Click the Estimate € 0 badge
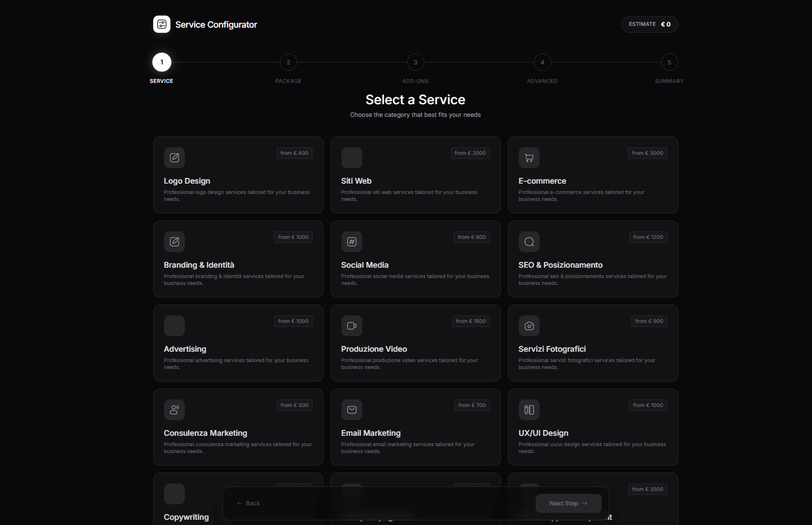This screenshot has width=812, height=525. click(x=650, y=24)
